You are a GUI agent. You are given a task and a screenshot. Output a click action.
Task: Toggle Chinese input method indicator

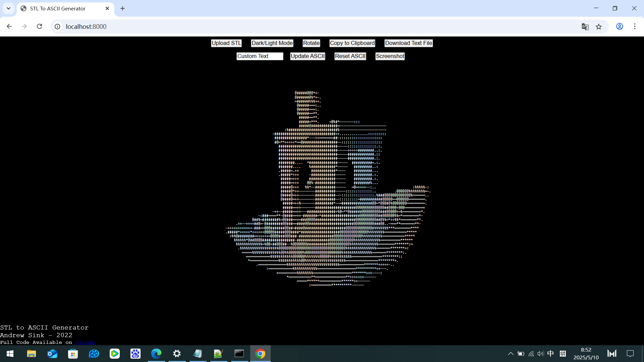[x=550, y=354]
